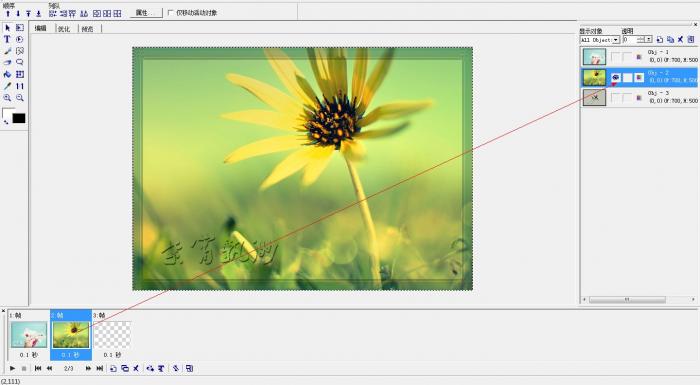700x385 pixels.
Task: Pick the Eraser tool in the toolbox
Action: pos(7,63)
